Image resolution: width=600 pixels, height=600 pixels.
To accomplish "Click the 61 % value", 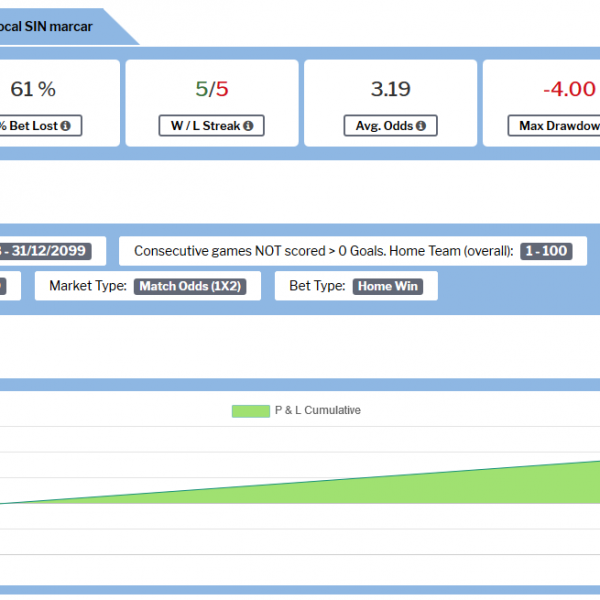I will [33, 89].
